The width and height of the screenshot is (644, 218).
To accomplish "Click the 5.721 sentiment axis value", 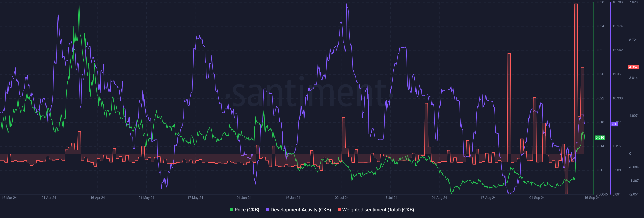I will coord(633,40).
